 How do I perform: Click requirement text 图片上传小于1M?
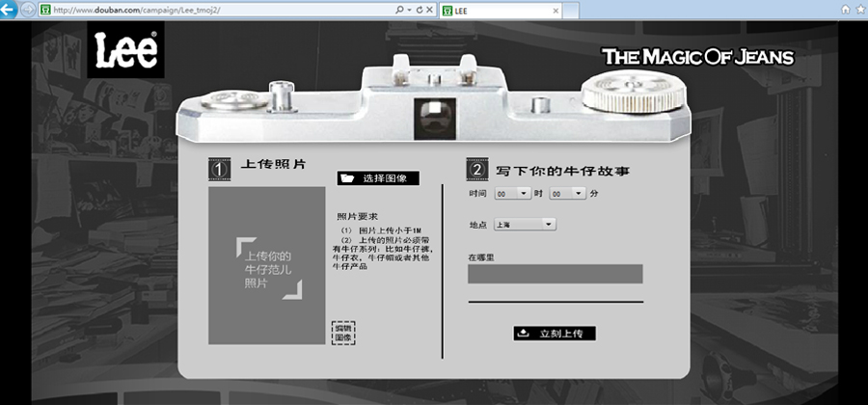391,230
